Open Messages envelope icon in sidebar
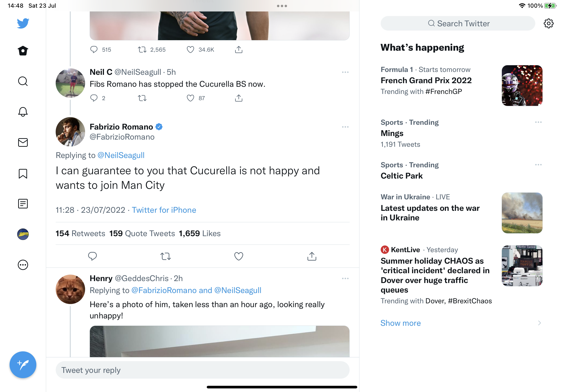The width and height of the screenshot is (564, 392). [23, 142]
